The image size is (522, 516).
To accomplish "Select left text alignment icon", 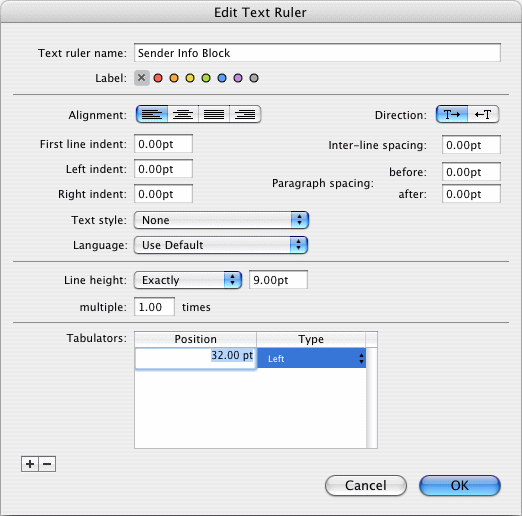I will click(x=152, y=115).
